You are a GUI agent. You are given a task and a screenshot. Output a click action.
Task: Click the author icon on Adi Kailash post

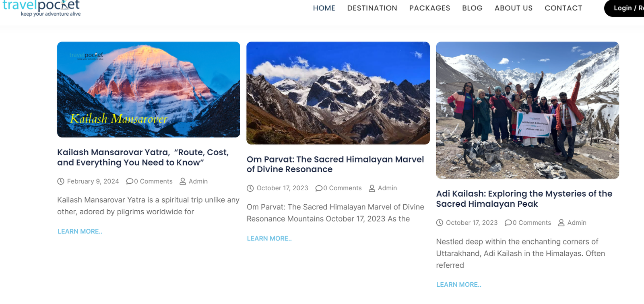[561, 223]
